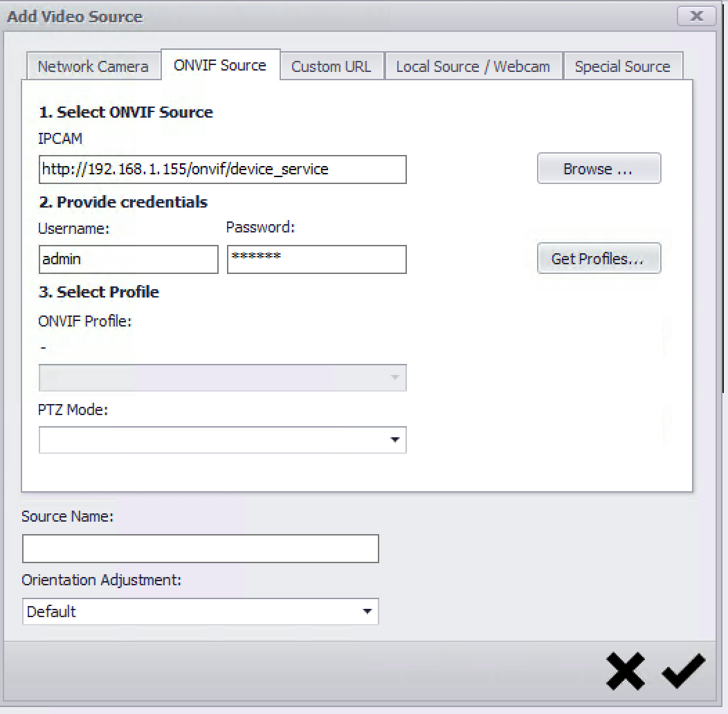Close the Add Video Source window
Viewport: 728px width, 714px height.
coord(696,16)
